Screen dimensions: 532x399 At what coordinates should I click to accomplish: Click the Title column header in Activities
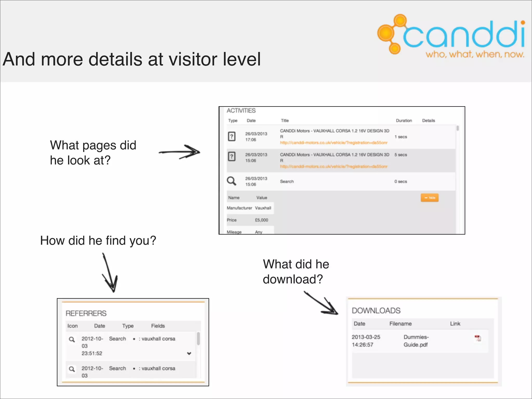pyautogui.click(x=285, y=121)
